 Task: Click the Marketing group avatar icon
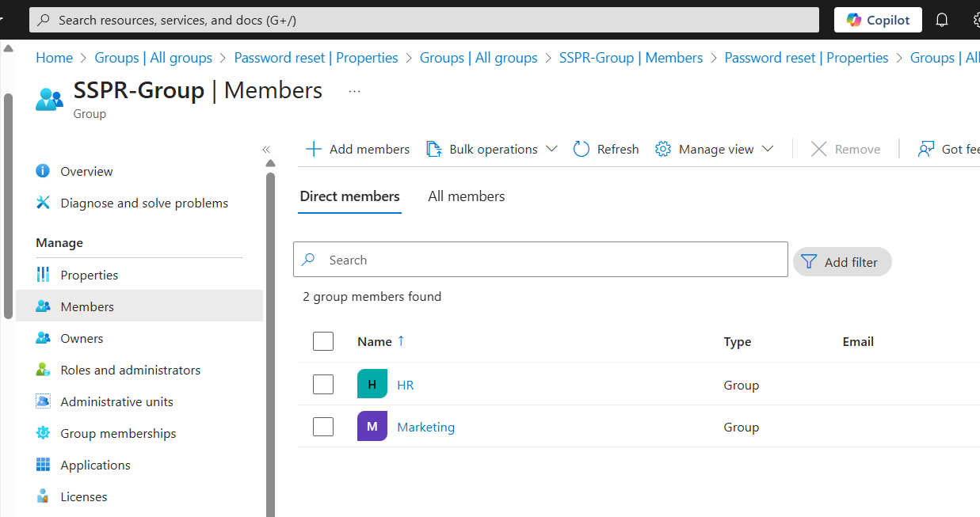[372, 427]
